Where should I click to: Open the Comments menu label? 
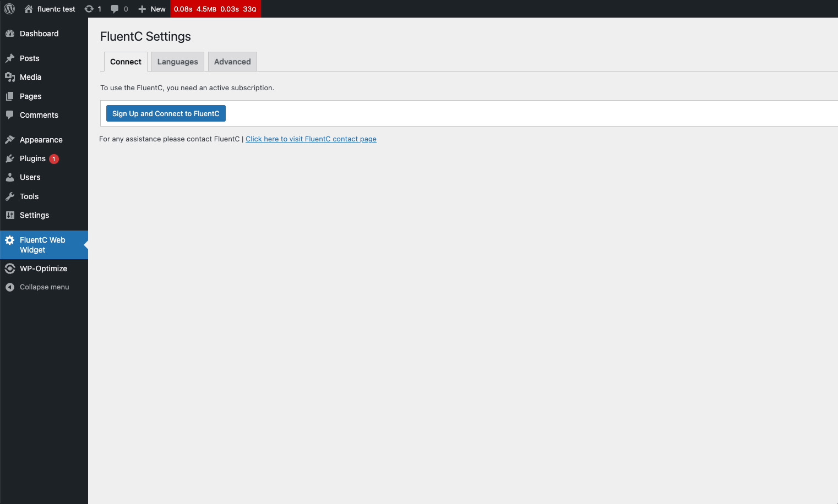click(x=39, y=115)
